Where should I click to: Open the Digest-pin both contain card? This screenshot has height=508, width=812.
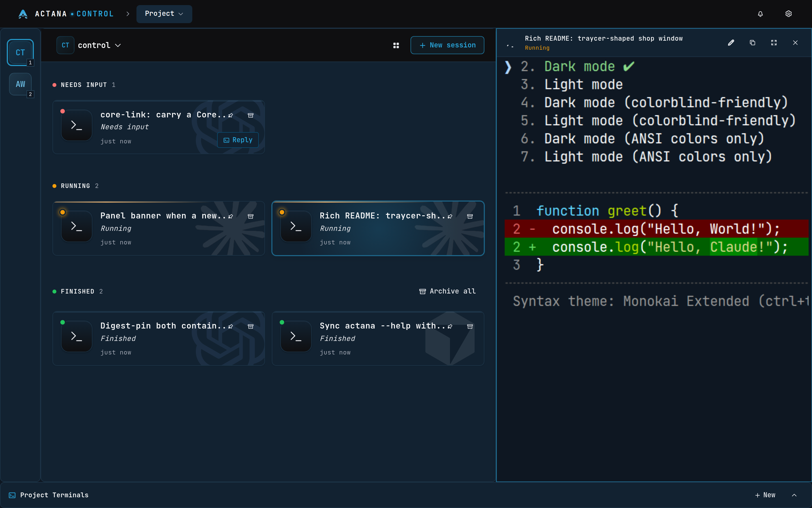tap(159, 338)
